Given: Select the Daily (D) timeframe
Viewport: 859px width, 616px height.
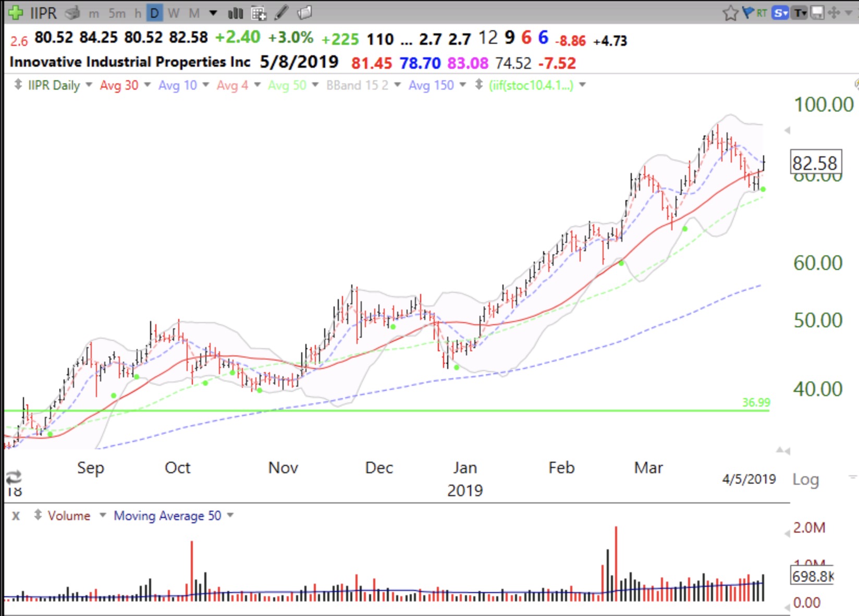Looking at the screenshot, I should 154,13.
